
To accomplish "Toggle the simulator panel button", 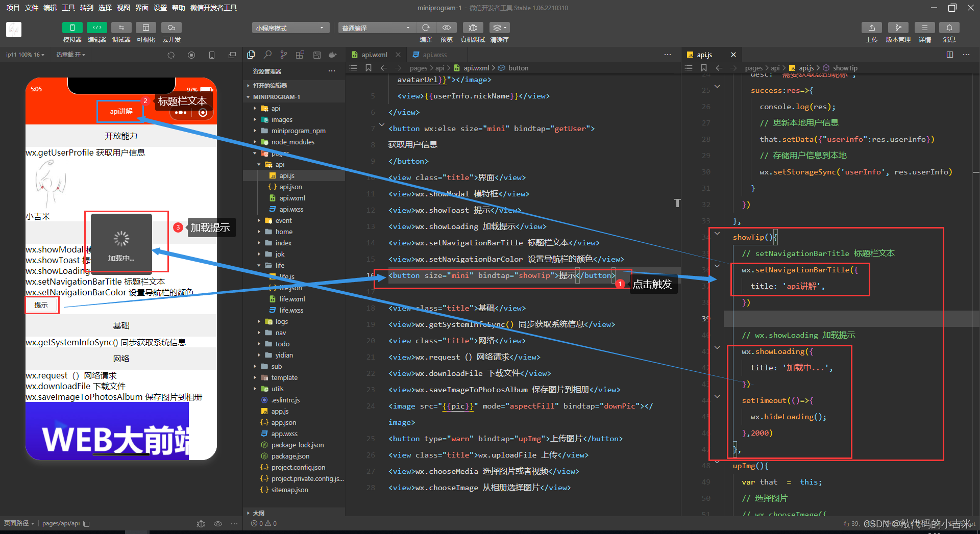I will click(72, 28).
